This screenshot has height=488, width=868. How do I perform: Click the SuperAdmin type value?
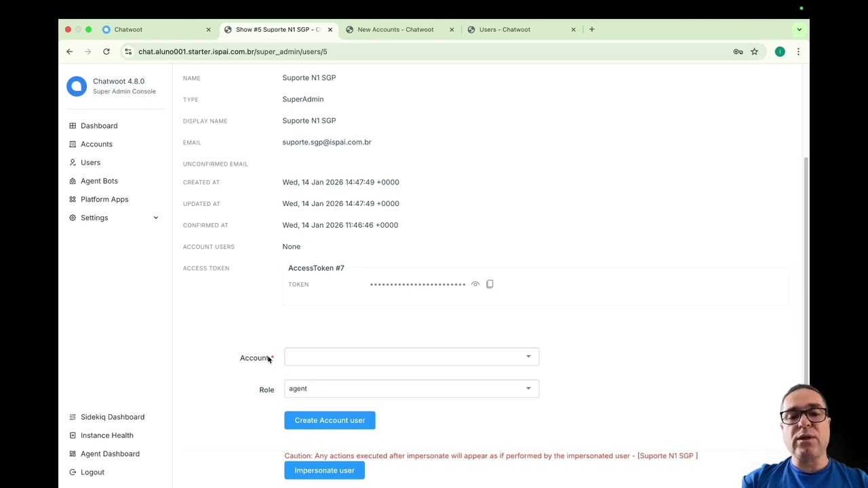tap(303, 99)
